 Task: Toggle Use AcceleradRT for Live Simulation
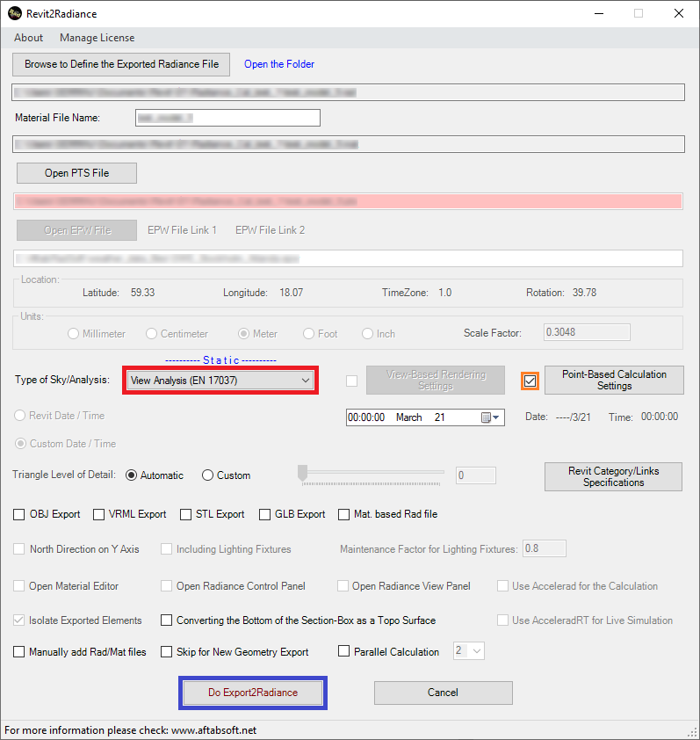tap(503, 620)
